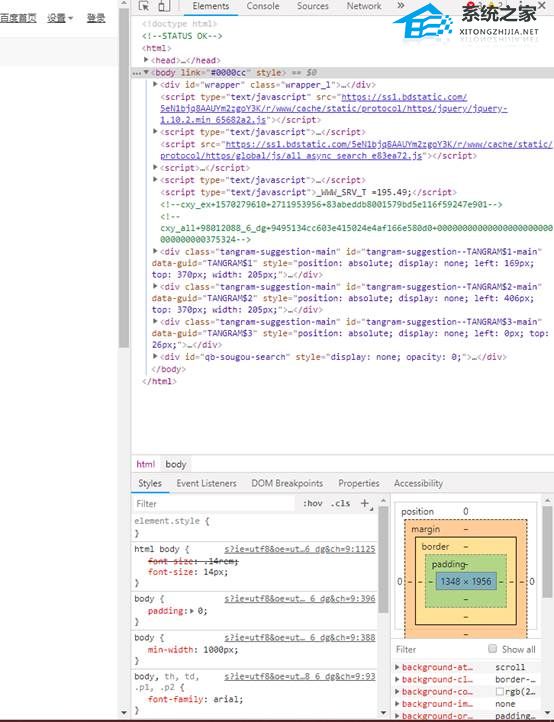Image resolution: width=554 pixels, height=722 pixels.
Task: Click the border label in box model
Action: coord(435,547)
